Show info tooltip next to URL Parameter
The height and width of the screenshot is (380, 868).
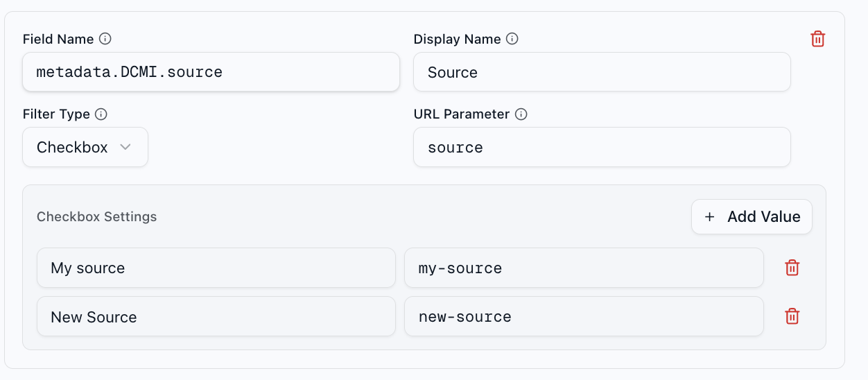[x=521, y=114]
